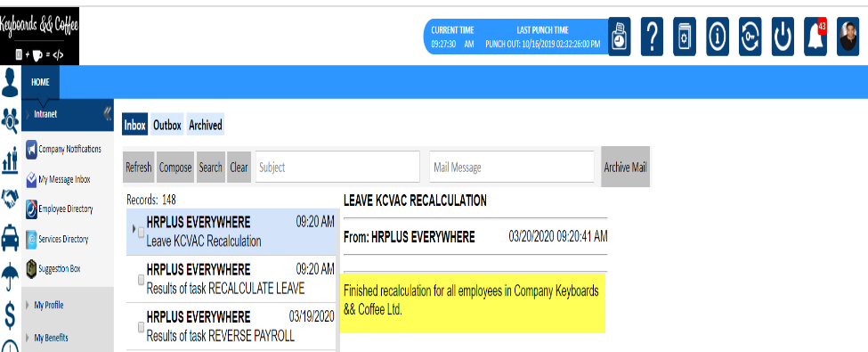Click the highlighted Finished recalculation message body
The width and height of the screenshot is (868, 352).
[472, 303]
